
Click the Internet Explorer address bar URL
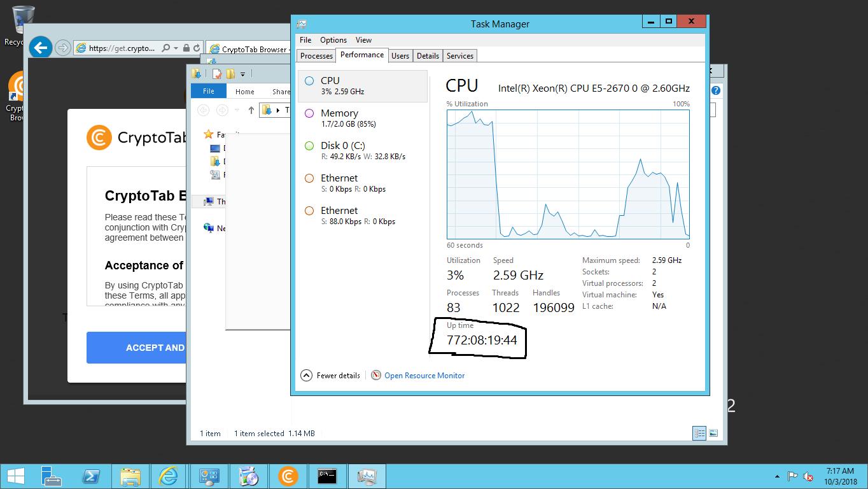122,48
